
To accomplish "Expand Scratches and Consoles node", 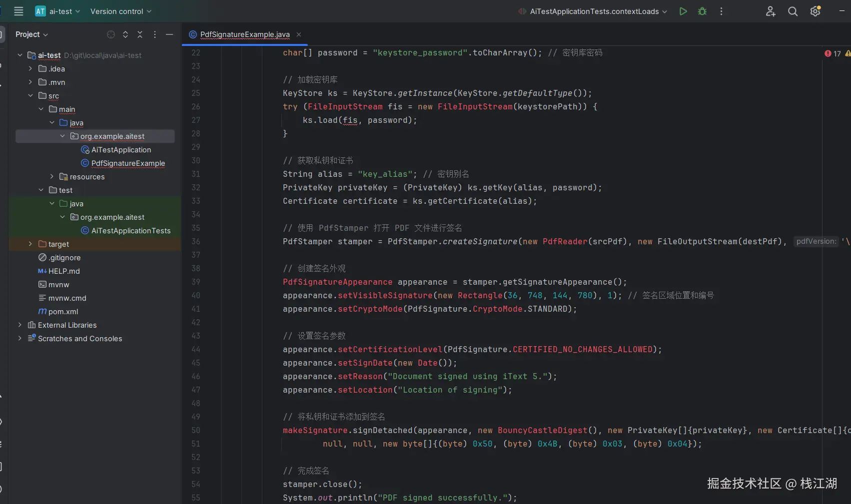I will point(20,338).
